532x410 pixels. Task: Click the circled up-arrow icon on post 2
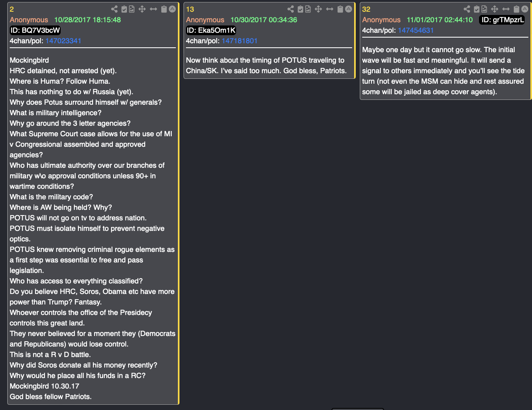[172, 9]
